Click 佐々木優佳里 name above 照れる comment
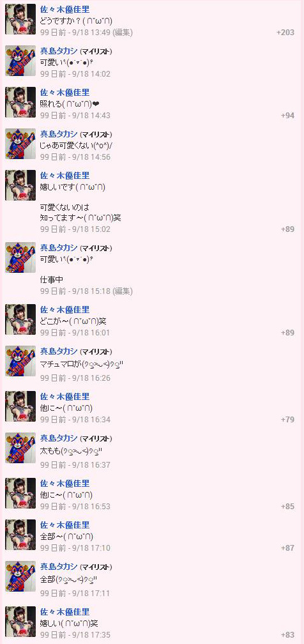This screenshot has width=304, height=644. tap(65, 93)
